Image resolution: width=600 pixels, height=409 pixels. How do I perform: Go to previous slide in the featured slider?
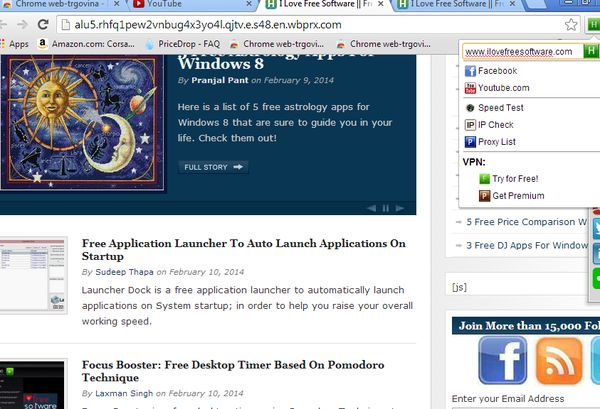(371, 208)
